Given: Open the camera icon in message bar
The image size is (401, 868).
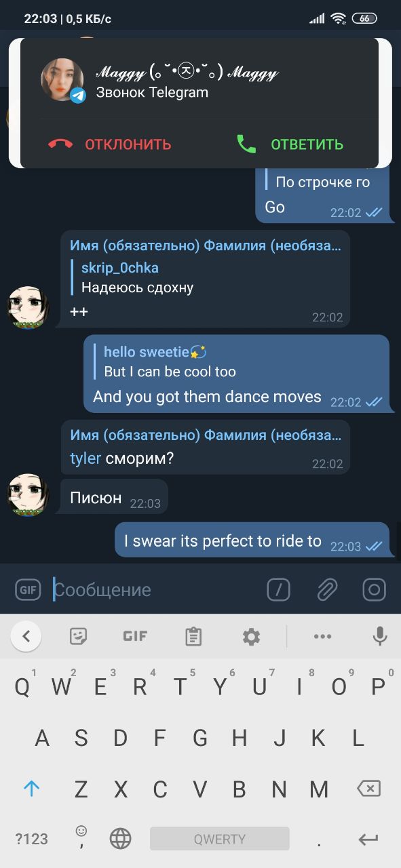Looking at the screenshot, I should click(375, 589).
